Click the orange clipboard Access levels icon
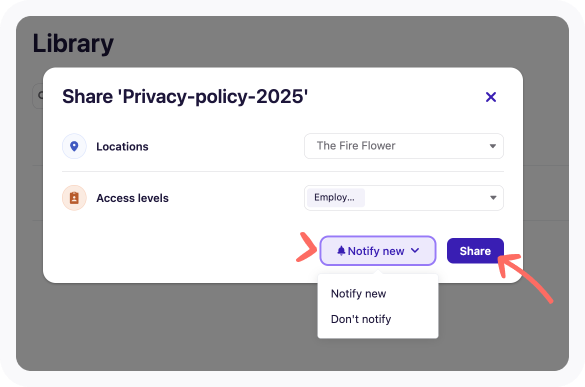585x387 pixels. pos(74,198)
